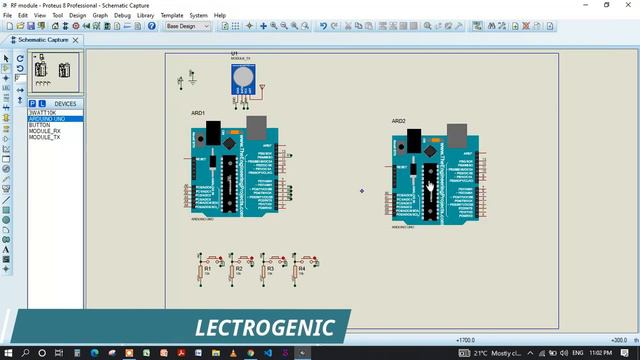Pick parts from libraries magnifier icon
This screenshot has width=640, height=360.
pos(427,26)
